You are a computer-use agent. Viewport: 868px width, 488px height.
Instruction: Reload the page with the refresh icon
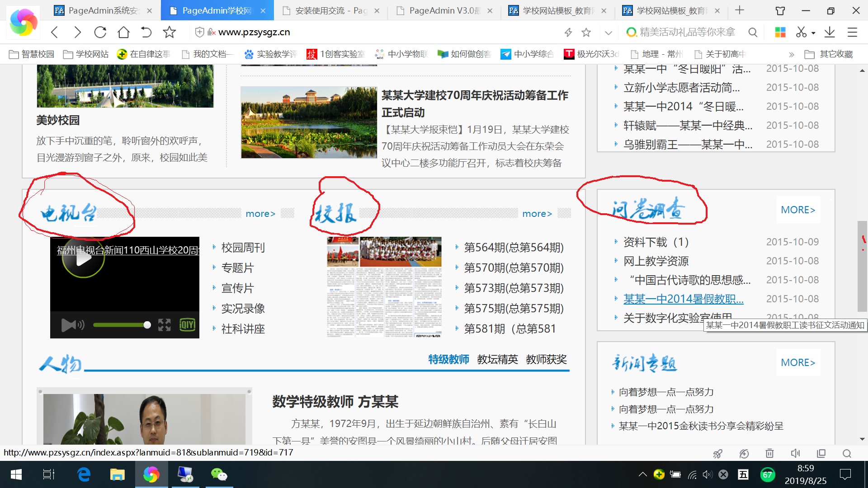coord(100,32)
